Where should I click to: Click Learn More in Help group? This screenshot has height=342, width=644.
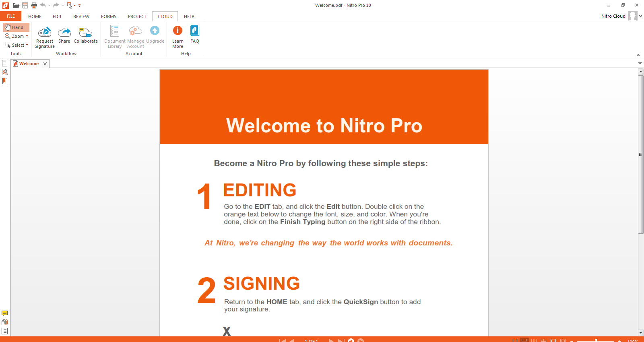pyautogui.click(x=178, y=37)
